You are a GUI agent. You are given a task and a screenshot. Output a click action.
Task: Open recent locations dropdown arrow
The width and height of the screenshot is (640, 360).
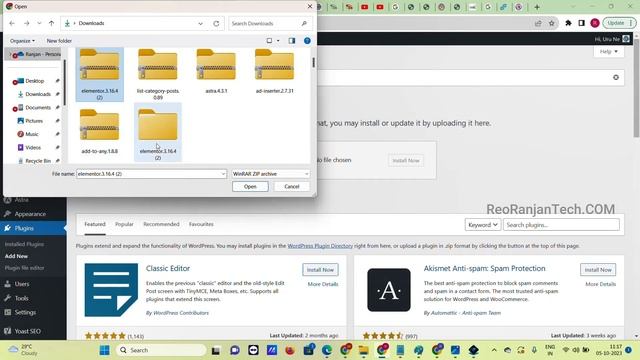coord(39,23)
